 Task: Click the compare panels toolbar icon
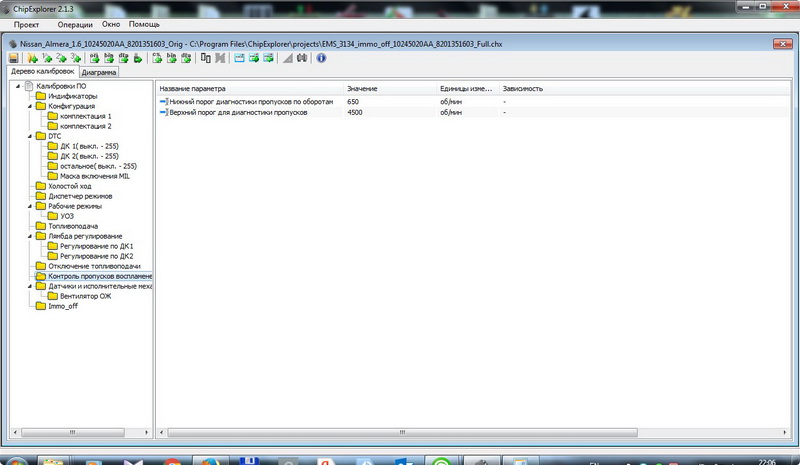206,59
